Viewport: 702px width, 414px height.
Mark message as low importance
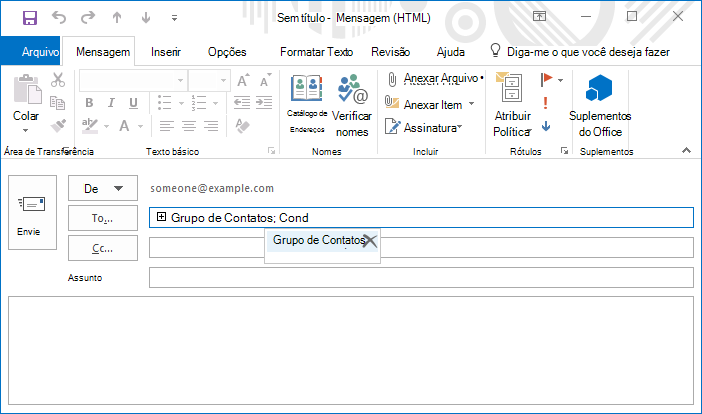[x=546, y=126]
